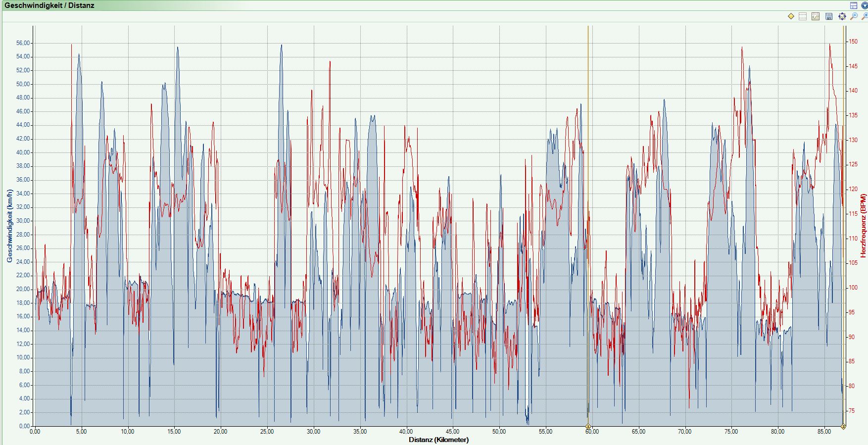Toggle the filled chart area display icon
868x445 pixels.
816,16
